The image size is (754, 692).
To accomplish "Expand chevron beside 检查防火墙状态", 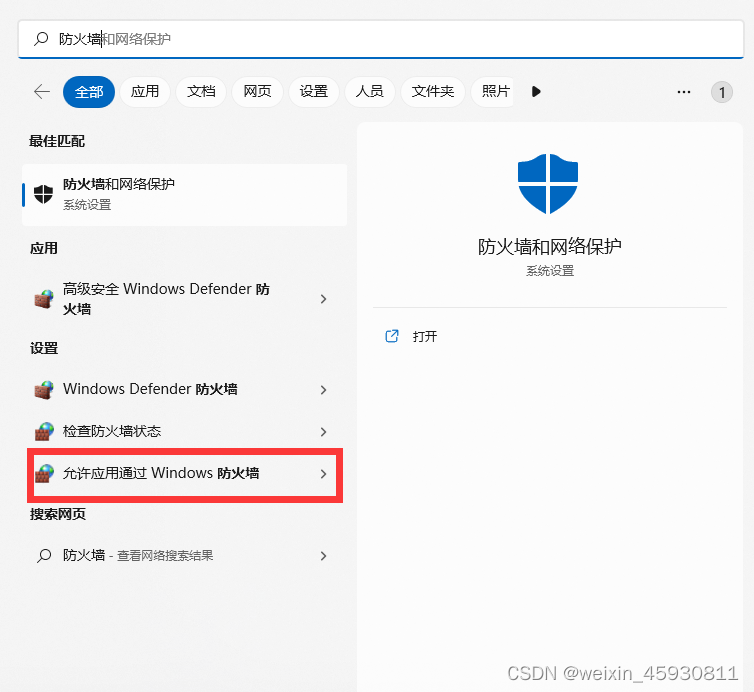I will (x=324, y=432).
